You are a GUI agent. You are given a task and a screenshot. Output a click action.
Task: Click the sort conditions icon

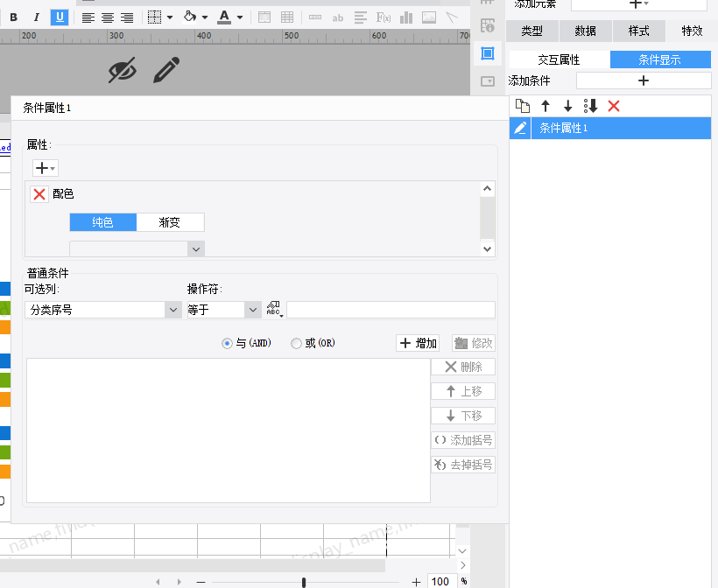(x=591, y=106)
